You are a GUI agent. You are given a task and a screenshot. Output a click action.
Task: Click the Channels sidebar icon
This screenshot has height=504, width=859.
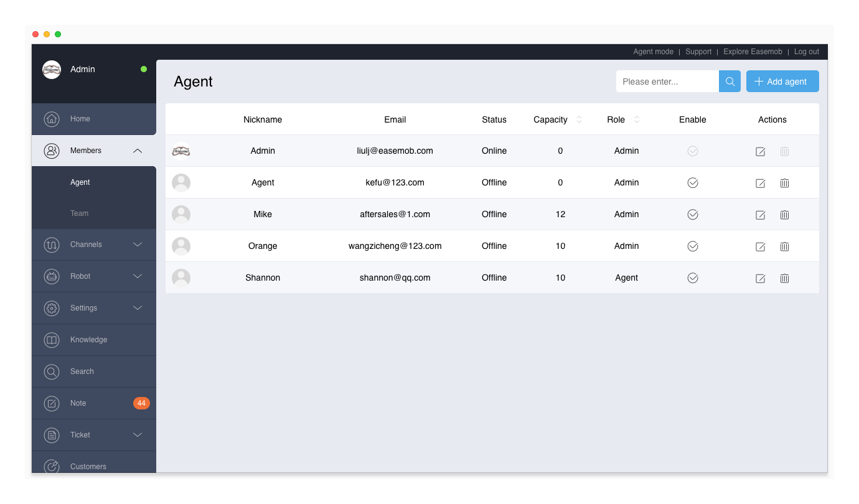click(x=52, y=245)
